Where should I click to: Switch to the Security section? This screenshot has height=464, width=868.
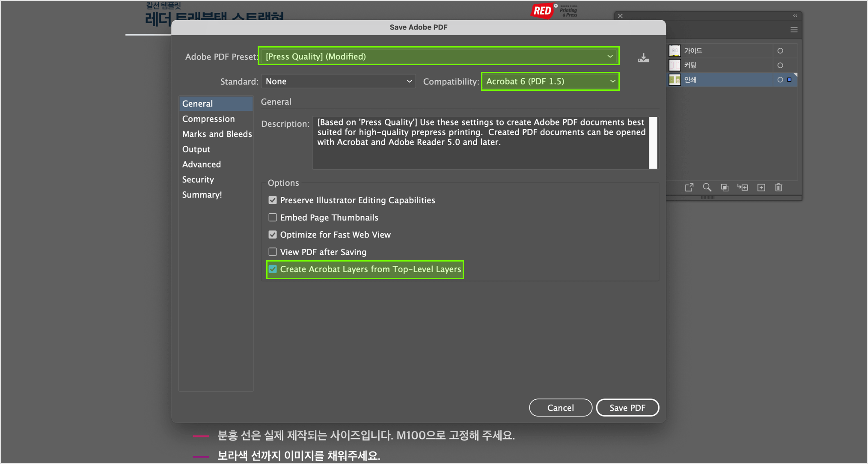click(x=198, y=180)
